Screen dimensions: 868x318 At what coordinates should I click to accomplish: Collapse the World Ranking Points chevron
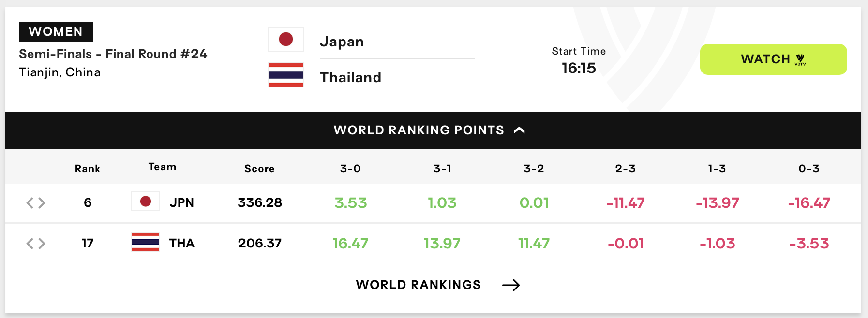click(519, 130)
